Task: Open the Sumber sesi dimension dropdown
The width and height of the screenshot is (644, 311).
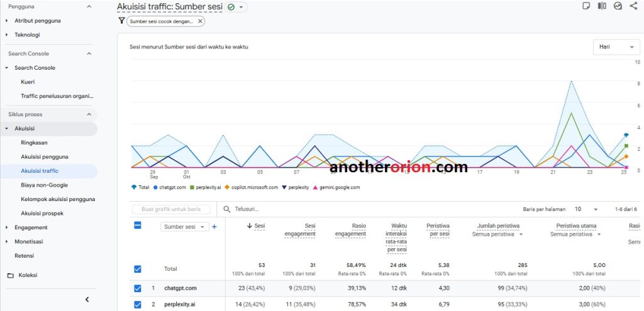Action: point(184,227)
